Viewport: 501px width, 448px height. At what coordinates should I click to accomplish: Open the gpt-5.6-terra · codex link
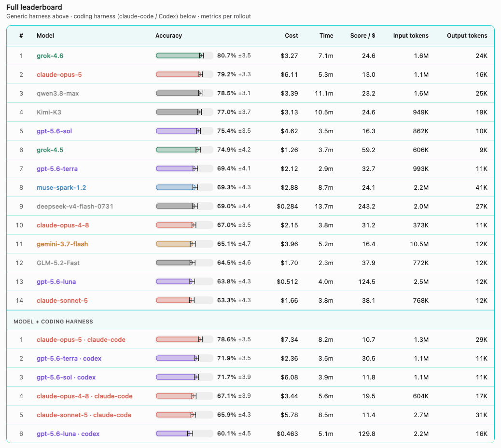[x=69, y=359]
